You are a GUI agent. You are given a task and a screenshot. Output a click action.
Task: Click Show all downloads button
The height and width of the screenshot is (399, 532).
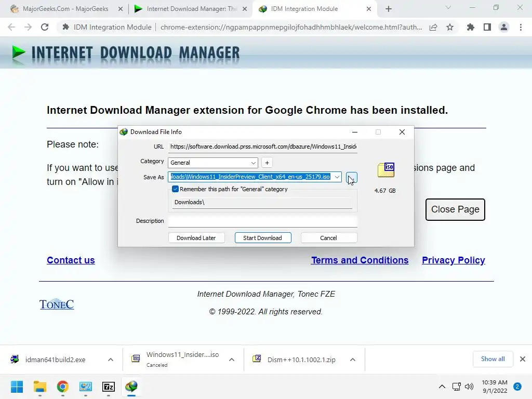[x=493, y=359]
